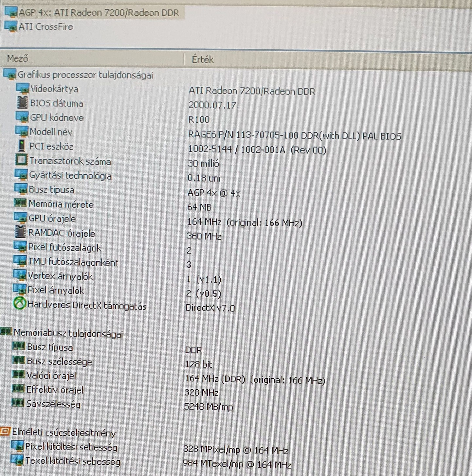Image resolution: width=472 pixels, height=476 pixels.
Task: Select the Tranzisztorok száma label
Action: pyautogui.click(x=70, y=161)
